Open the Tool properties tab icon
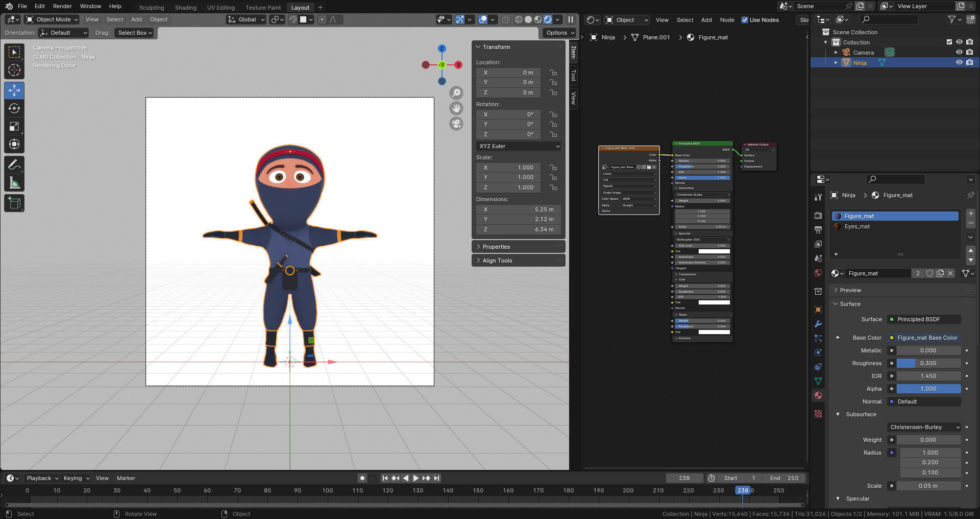980x519 pixels. [818, 197]
